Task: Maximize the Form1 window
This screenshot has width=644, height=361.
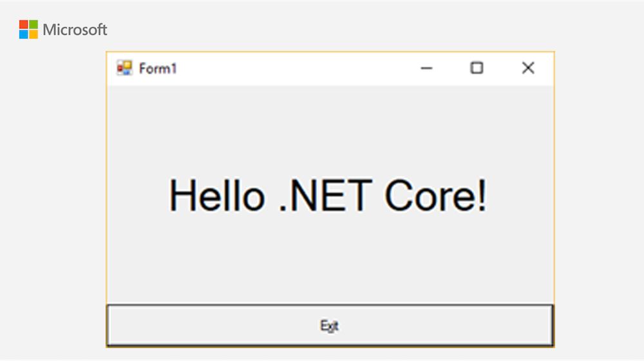Action: coord(477,68)
